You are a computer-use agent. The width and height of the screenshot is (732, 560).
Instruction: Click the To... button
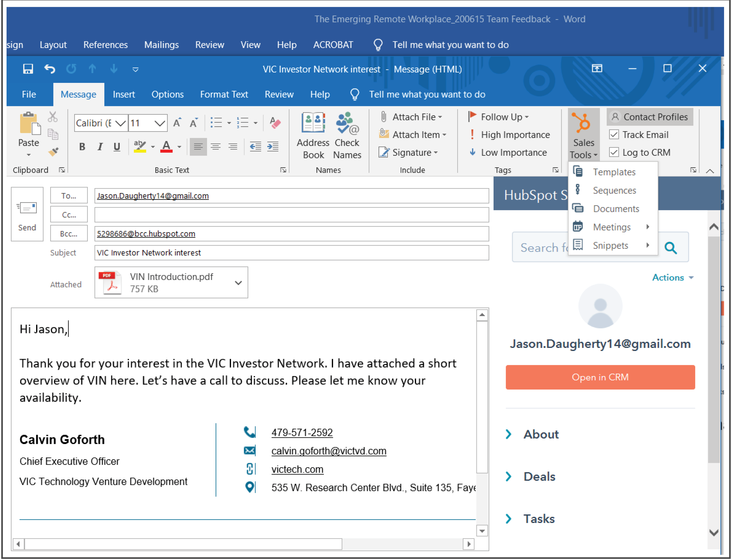(x=69, y=196)
